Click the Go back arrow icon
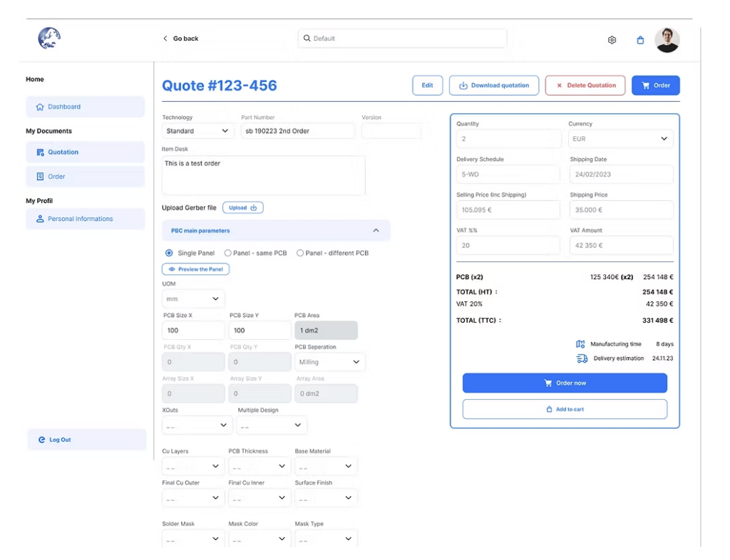 [165, 38]
